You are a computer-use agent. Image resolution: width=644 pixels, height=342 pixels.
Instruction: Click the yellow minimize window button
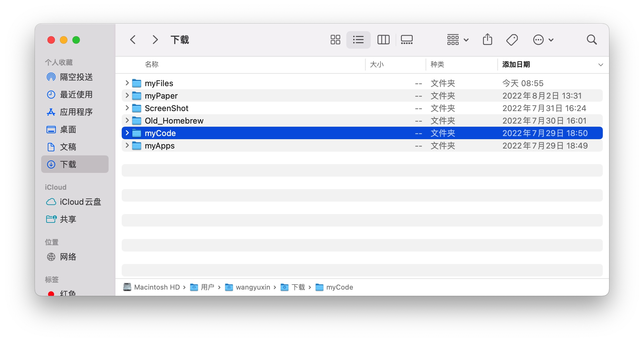click(x=64, y=40)
